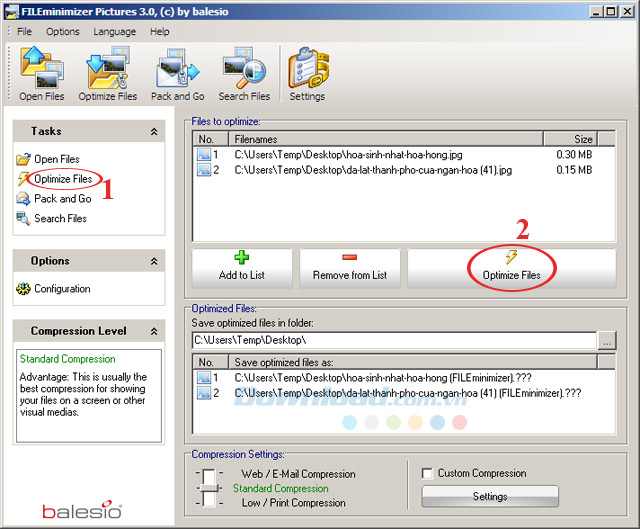The image size is (640, 529).
Task: Click the browse folder ellipsis button
Action: click(x=607, y=340)
